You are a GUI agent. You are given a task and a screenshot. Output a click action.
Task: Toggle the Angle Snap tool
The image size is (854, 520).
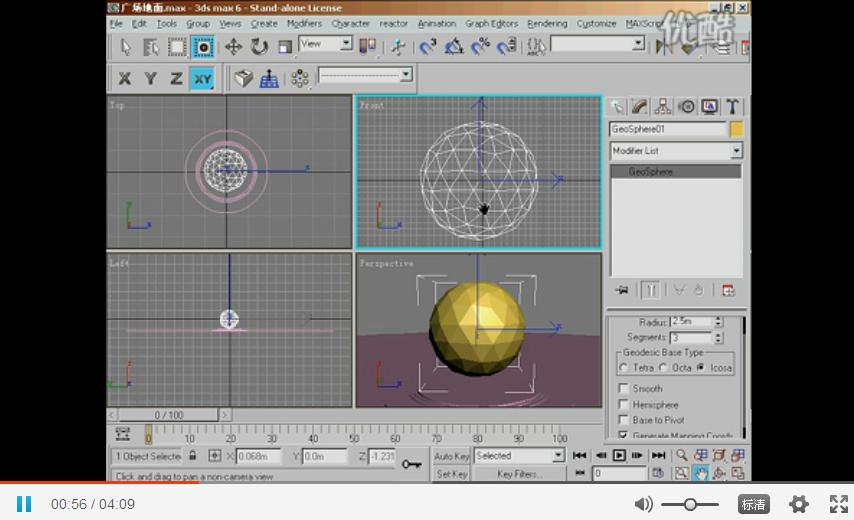pos(454,47)
